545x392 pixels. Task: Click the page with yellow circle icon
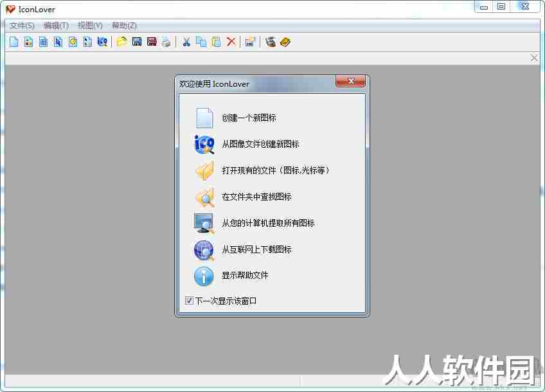tap(73, 42)
